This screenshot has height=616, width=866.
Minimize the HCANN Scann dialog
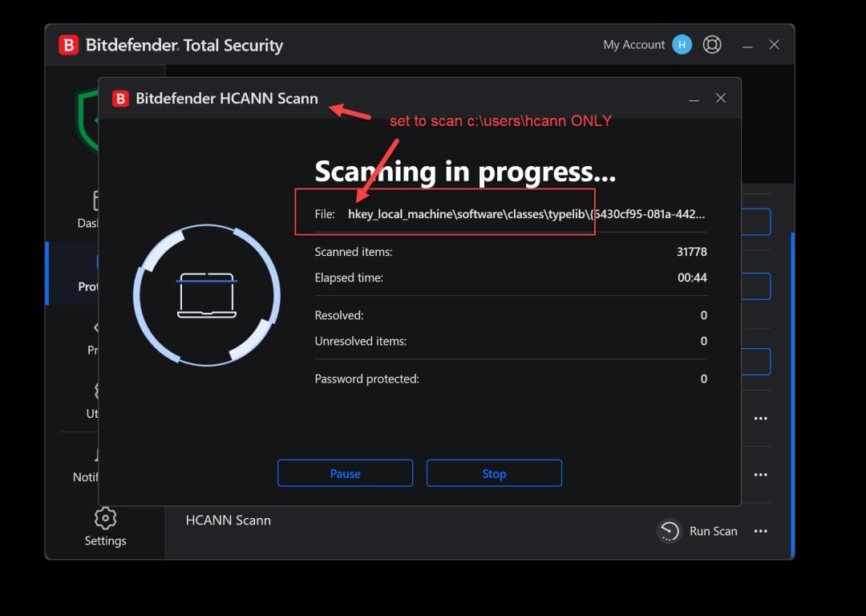coord(694,99)
